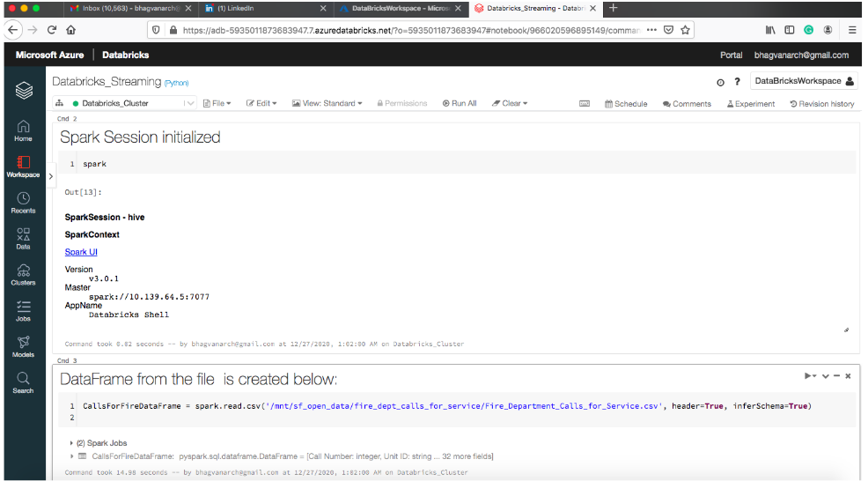868x489 pixels.
Task: Run the Cmd 3 cell via play icon
Action: [x=810, y=376]
